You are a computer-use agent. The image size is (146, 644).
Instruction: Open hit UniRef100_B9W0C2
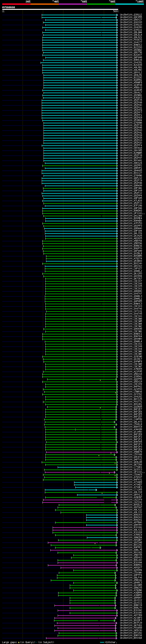[x=131, y=45]
